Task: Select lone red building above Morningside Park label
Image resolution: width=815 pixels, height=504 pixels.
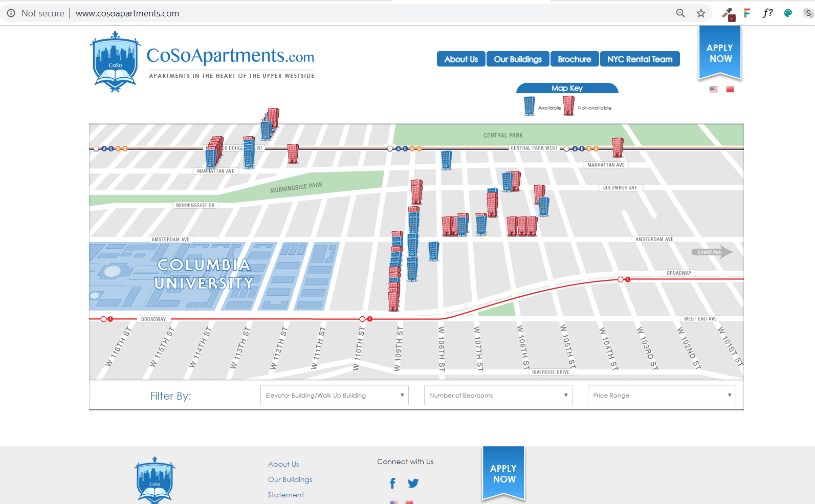Action: click(x=293, y=154)
